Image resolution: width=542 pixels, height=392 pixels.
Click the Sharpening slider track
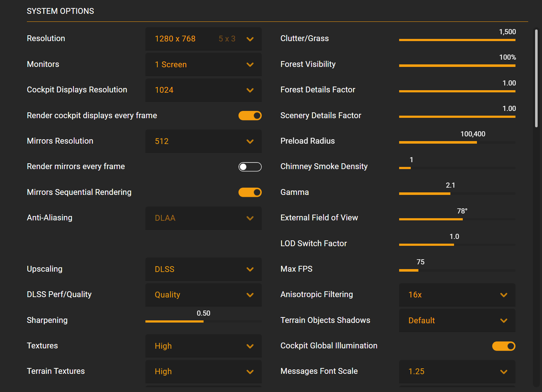point(203,321)
